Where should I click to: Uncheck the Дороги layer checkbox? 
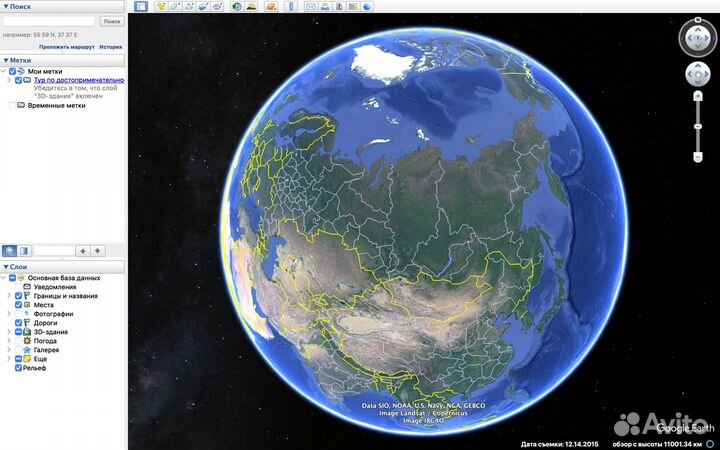pos(18,323)
